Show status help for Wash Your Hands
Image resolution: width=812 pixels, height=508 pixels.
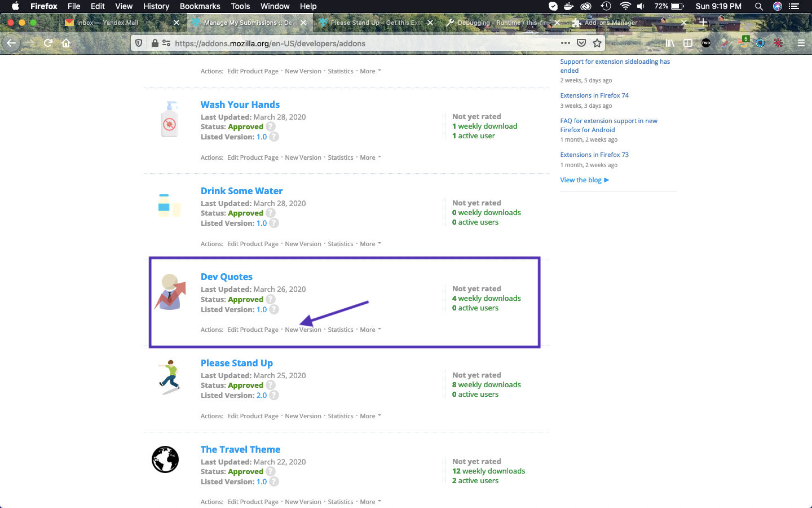coord(271,126)
